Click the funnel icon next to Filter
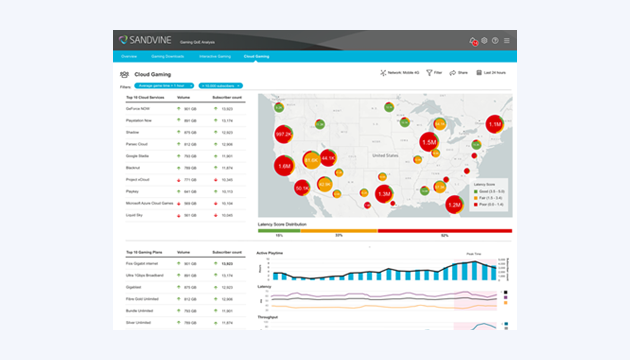The height and width of the screenshot is (360, 630). [429, 73]
